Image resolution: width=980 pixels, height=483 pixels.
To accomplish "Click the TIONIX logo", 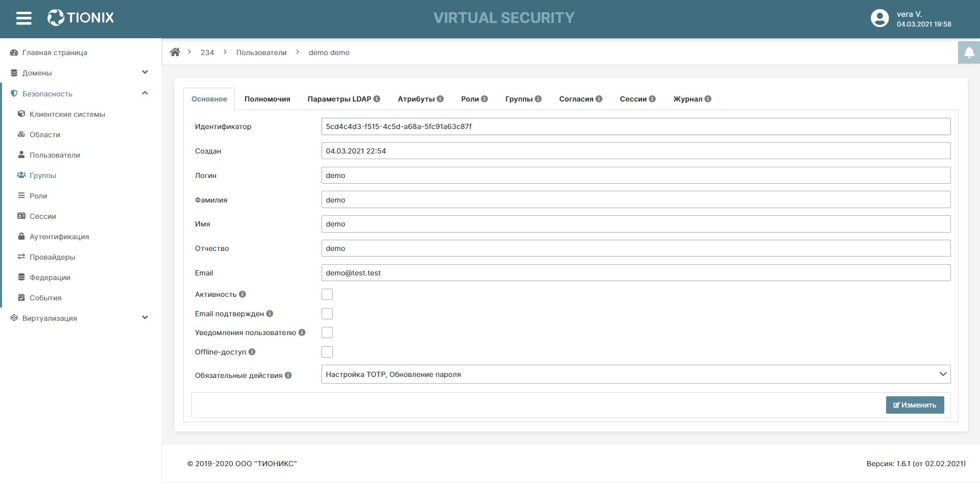I will click(x=81, y=18).
